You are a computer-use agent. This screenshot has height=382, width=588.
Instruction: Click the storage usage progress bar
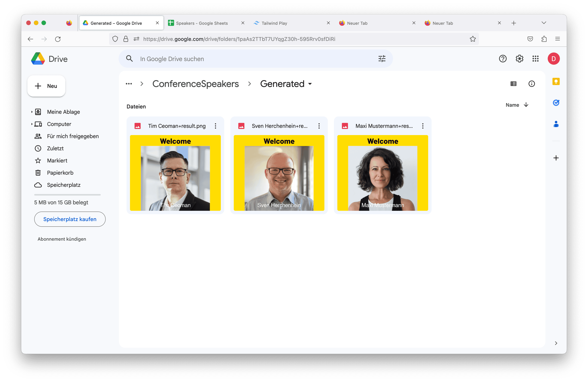[x=67, y=195]
